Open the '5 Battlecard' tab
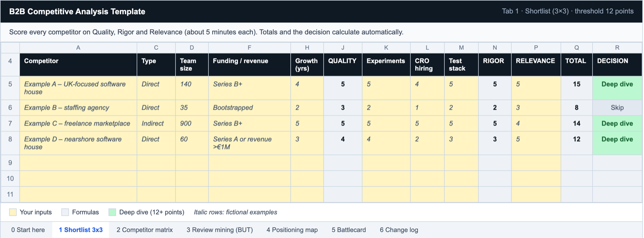 (x=349, y=230)
